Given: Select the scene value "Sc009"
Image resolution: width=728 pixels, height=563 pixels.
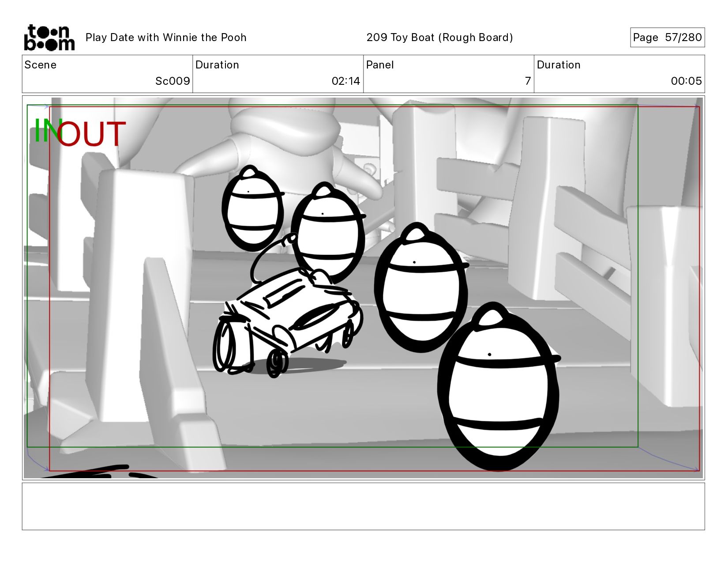Looking at the screenshot, I should 173,81.
